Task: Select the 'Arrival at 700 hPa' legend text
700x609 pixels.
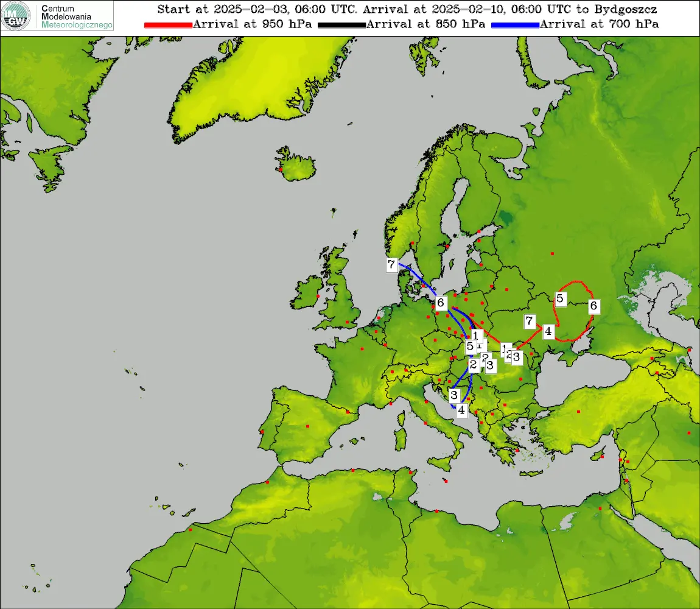Action: (599, 24)
